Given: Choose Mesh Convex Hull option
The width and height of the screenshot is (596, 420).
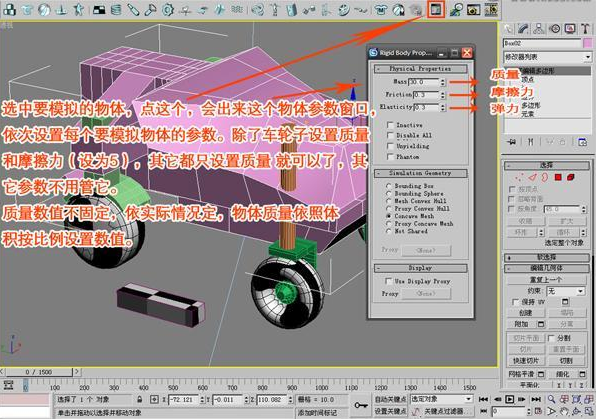Looking at the screenshot, I should pyautogui.click(x=388, y=201).
